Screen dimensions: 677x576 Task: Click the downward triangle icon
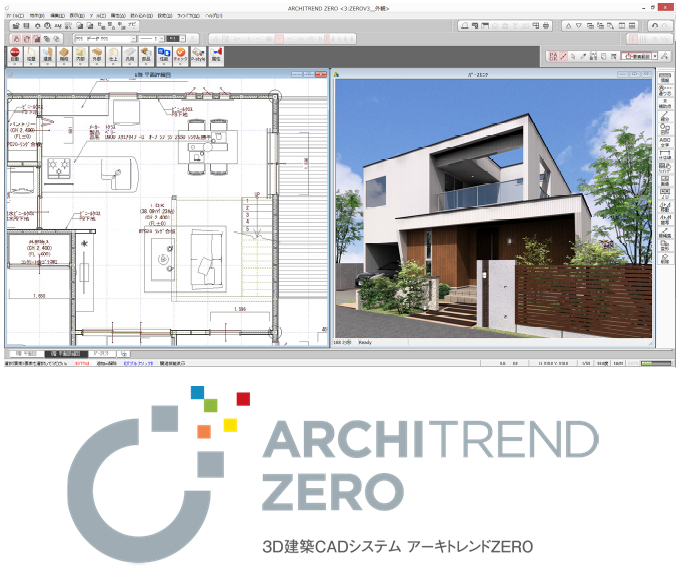[579, 26]
